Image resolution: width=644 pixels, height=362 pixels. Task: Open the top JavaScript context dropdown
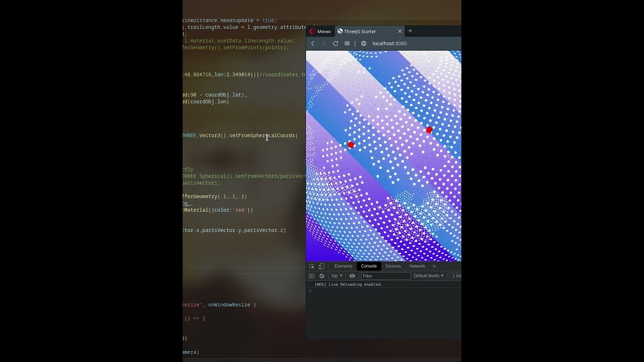tap(337, 276)
